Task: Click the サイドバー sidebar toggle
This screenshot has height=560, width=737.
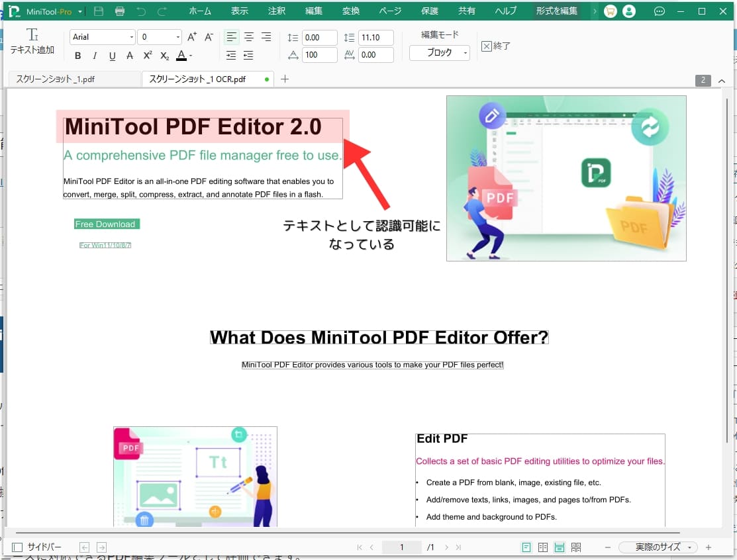Action: (36, 547)
